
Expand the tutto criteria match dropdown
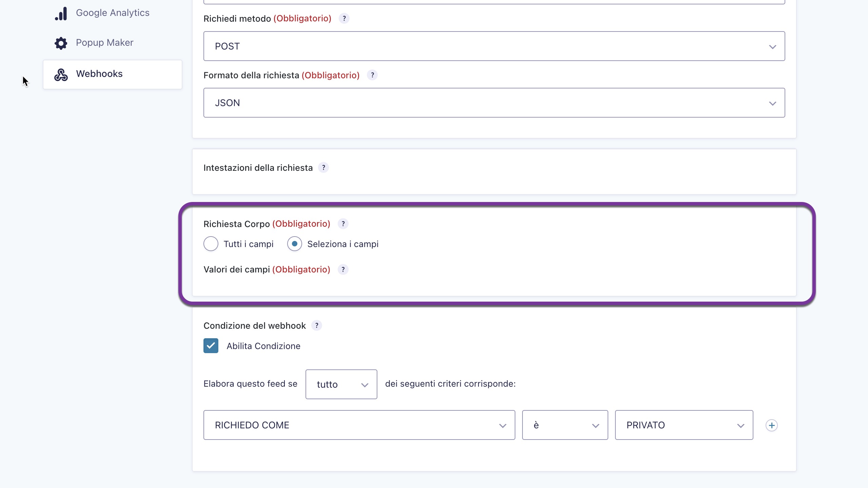(x=341, y=384)
